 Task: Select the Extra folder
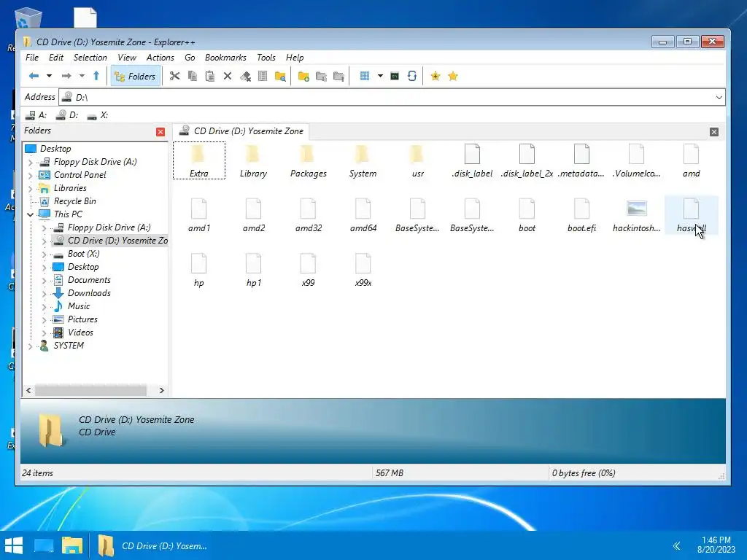tap(198, 161)
